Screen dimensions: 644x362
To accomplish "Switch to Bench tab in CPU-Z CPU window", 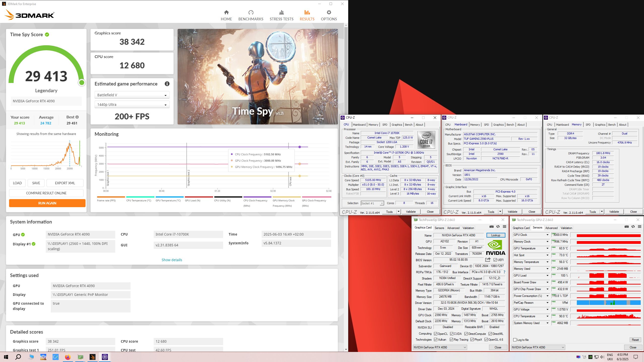I will pos(409,125).
